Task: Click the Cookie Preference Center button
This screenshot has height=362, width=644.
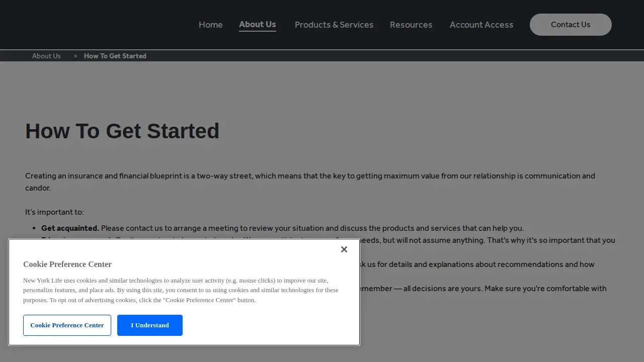Action: [67, 325]
